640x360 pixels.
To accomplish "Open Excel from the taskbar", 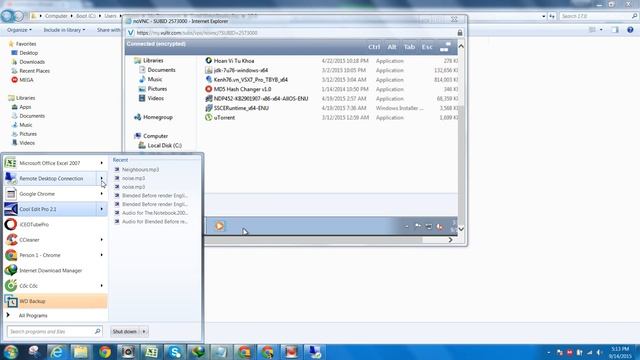I will (x=151, y=352).
